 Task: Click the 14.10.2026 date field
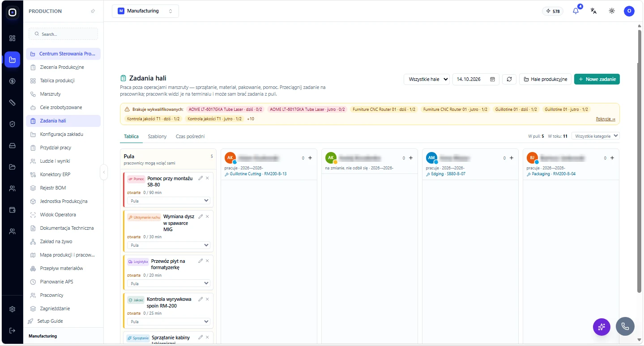point(475,79)
